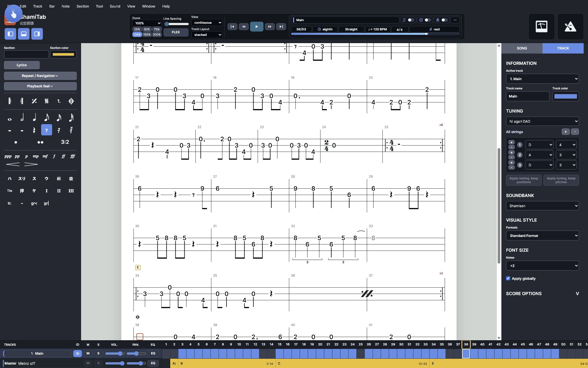Open the Active track dropdown
The height and width of the screenshot is (368, 588).
click(x=542, y=79)
